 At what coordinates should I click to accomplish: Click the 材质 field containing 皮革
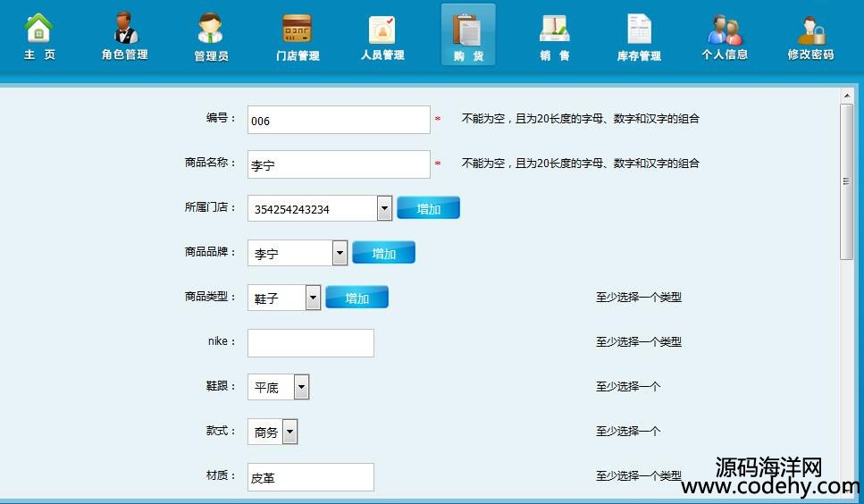tap(311, 477)
